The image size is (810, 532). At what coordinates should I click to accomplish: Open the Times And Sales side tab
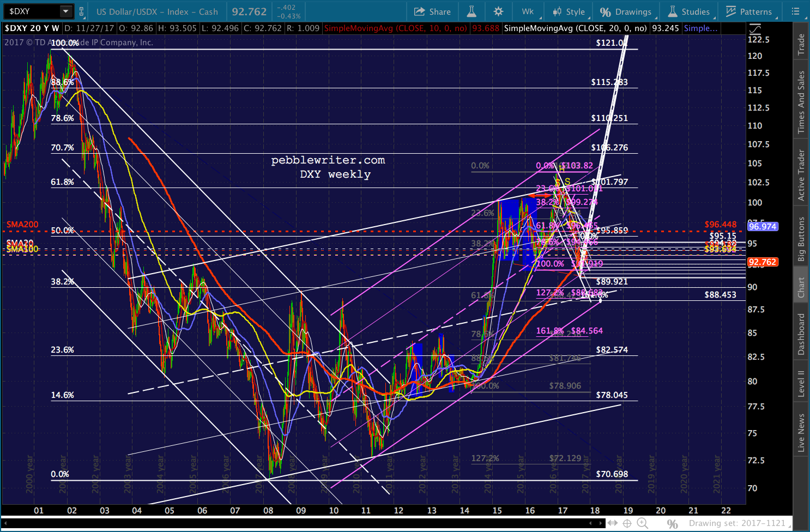[x=801, y=102]
